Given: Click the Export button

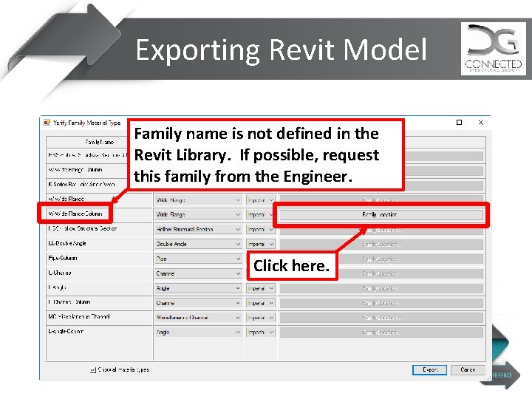Looking at the screenshot, I should (429, 370).
